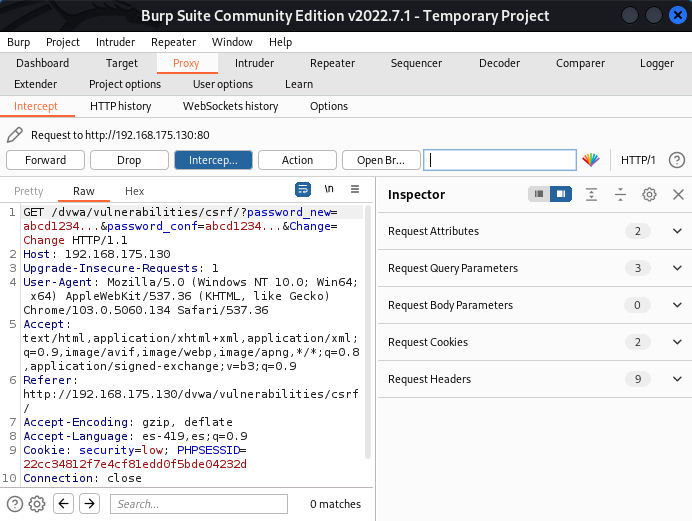692x521 pixels.
Task: Close the Burp Suite window
Action: 677,15
